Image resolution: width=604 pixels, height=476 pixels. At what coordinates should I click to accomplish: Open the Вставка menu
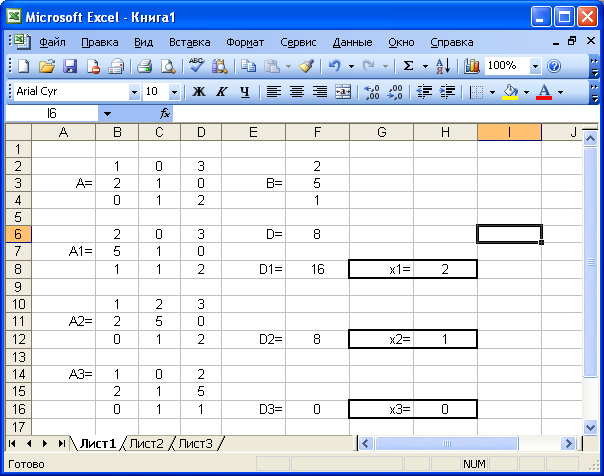click(190, 42)
